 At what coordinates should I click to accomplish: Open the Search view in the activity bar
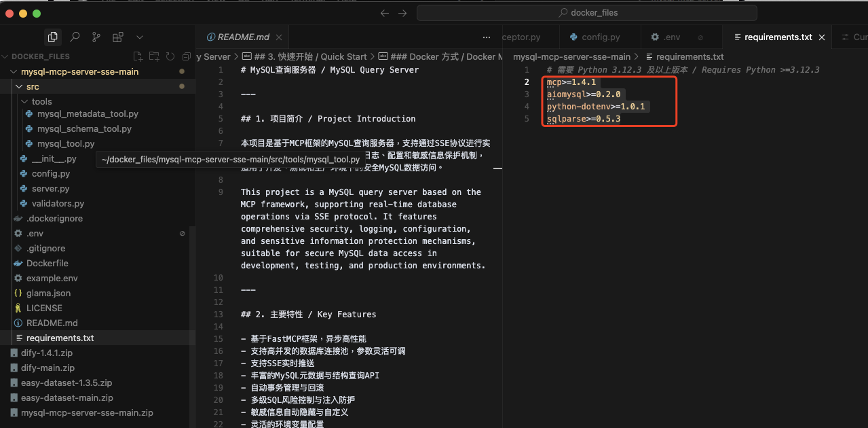coord(75,37)
